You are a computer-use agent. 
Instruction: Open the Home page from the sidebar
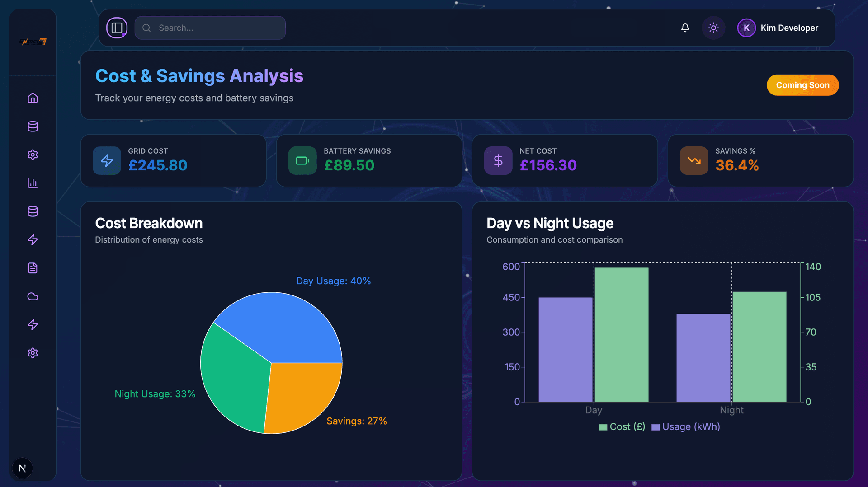33,98
